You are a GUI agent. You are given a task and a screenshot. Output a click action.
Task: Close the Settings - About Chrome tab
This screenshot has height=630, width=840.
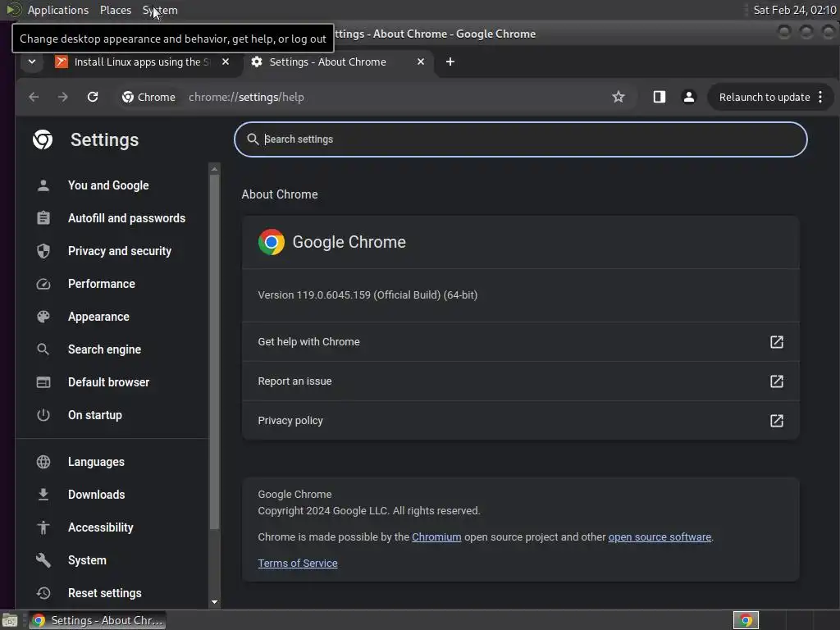(x=421, y=62)
